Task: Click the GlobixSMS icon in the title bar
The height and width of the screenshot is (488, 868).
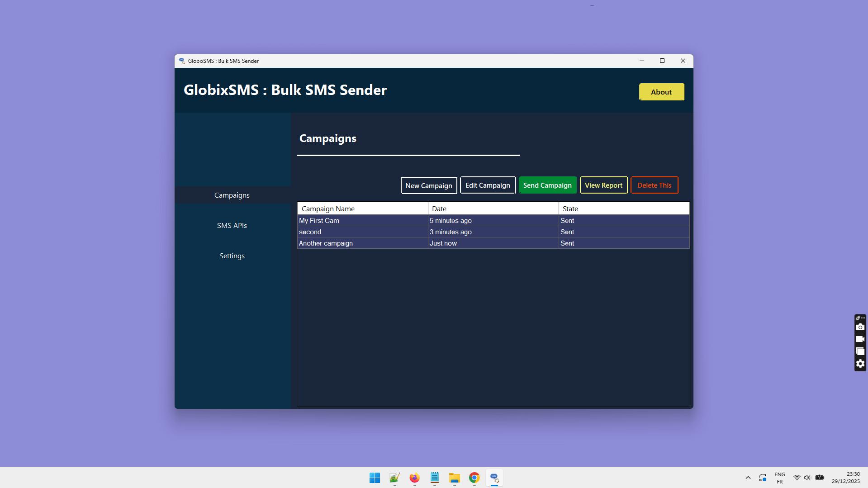Action: [x=183, y=60]
